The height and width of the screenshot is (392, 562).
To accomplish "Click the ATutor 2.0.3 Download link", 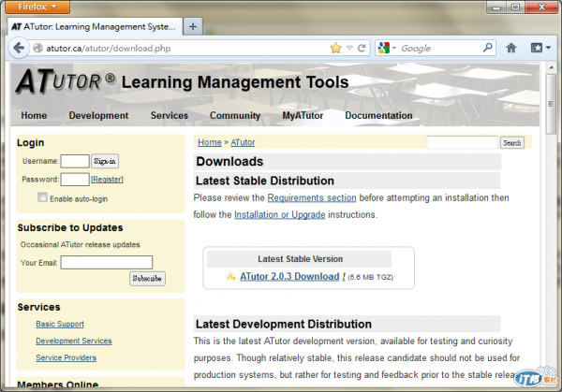I will pos(289,276).
